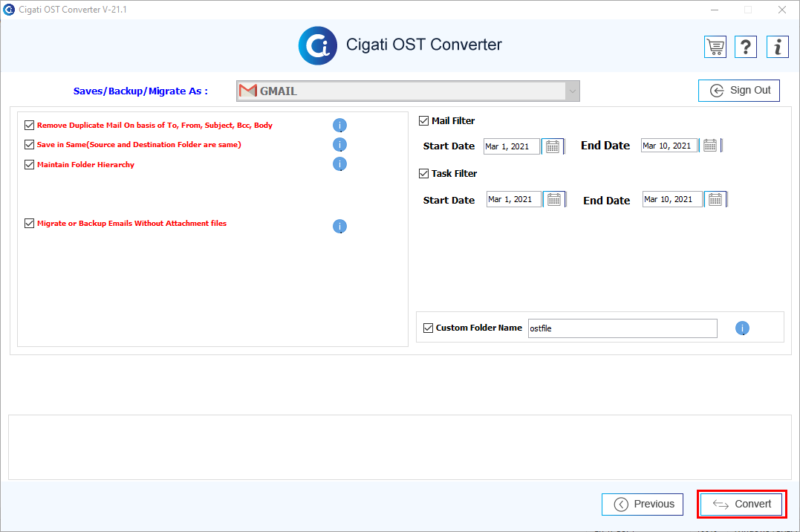Show info for Save in Same option
Screen dimensions: 800x532
click(339, 144)
